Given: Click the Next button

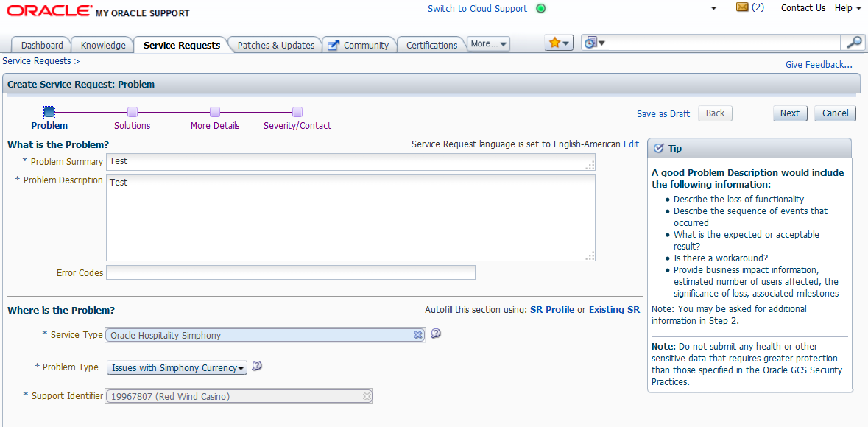Looking at the screenshot, I should click(790, 113).
